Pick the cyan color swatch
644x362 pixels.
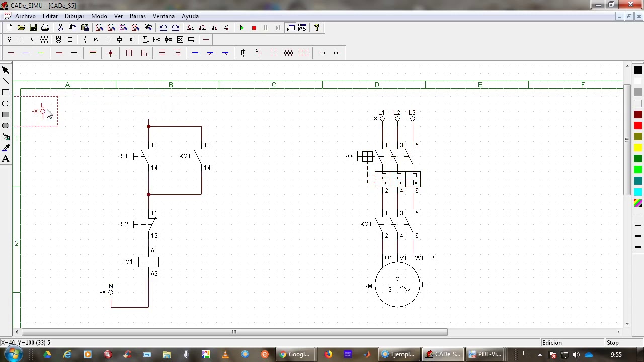coord(638,192)
